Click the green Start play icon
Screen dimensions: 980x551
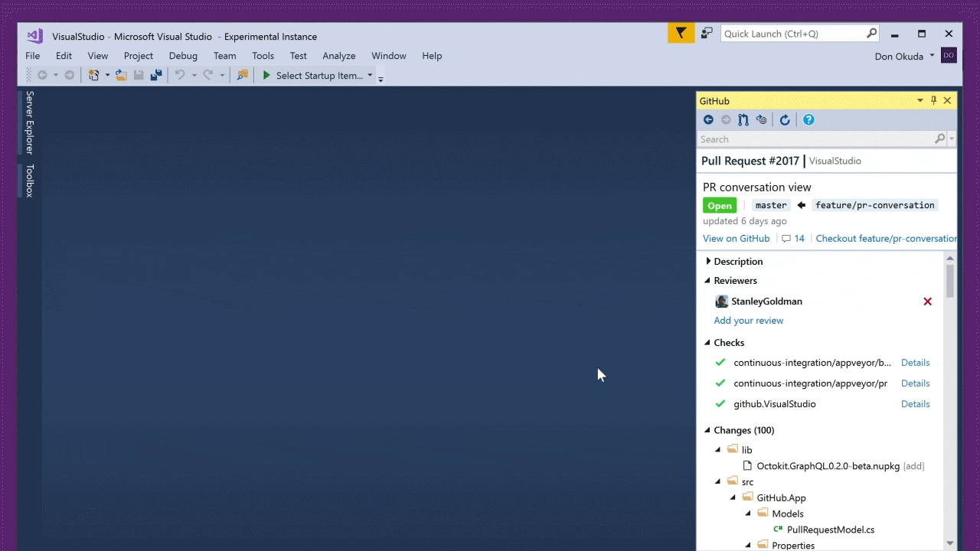(266, 75)
